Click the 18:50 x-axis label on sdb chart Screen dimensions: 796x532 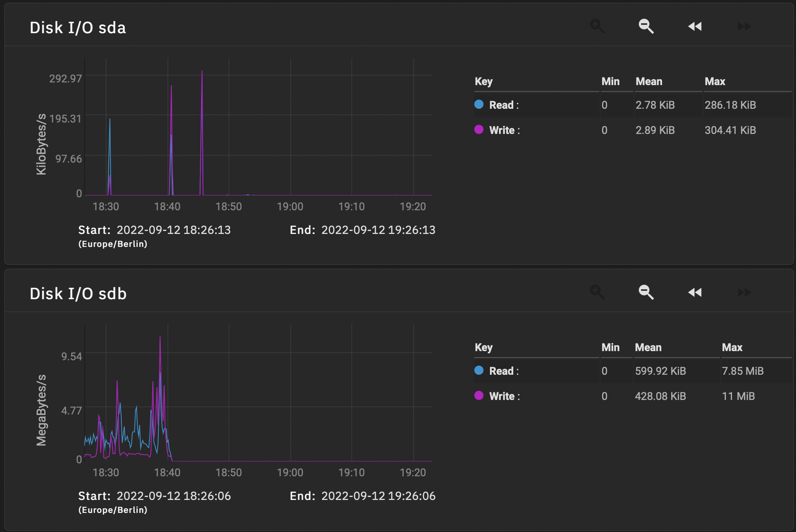point(229,472)
